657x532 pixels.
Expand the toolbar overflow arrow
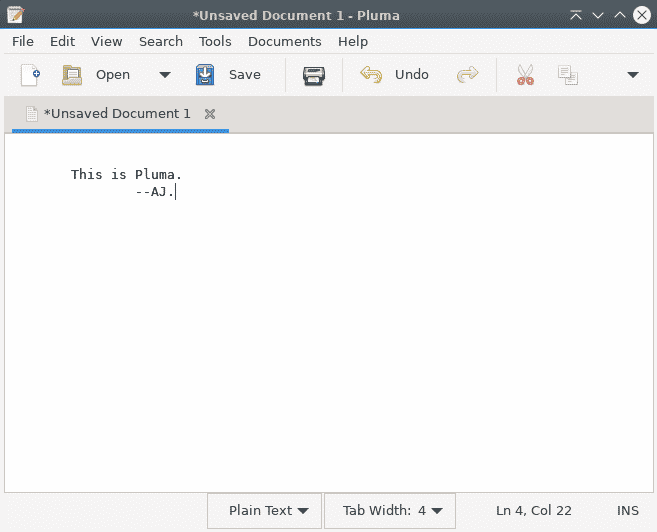click(633, 75)
